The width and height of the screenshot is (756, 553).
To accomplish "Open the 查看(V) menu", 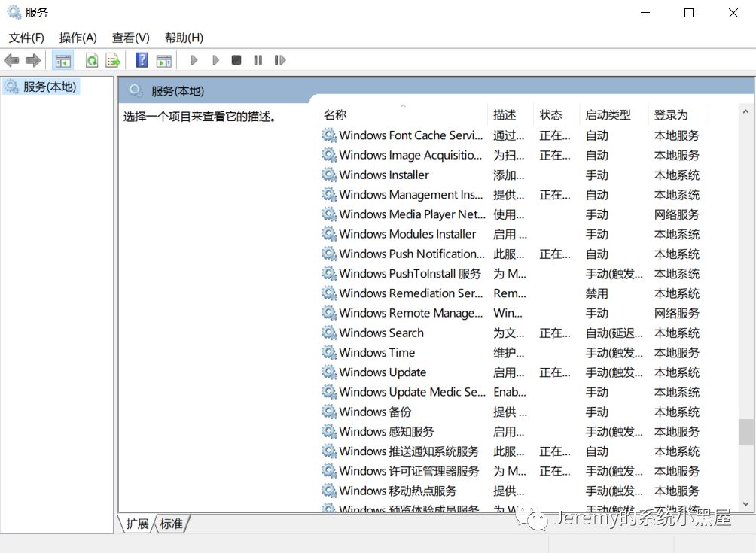I will [131, 38].
